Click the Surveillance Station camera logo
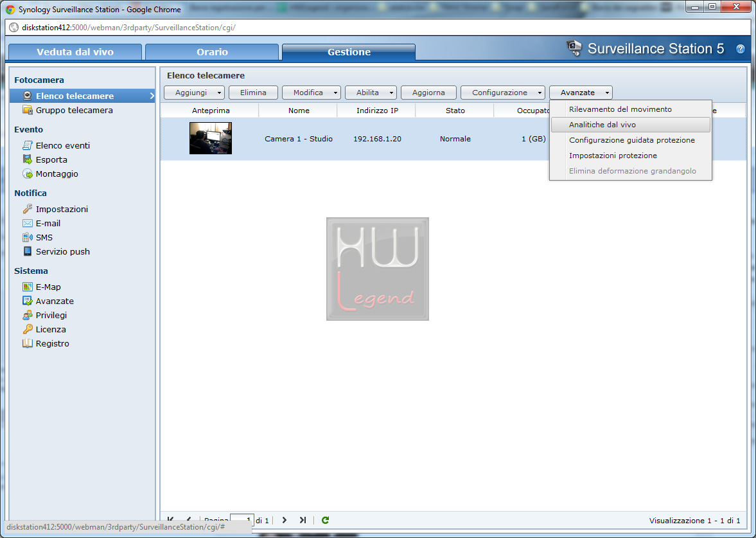This screenshot has height=538, width=756. pos(574,48)
